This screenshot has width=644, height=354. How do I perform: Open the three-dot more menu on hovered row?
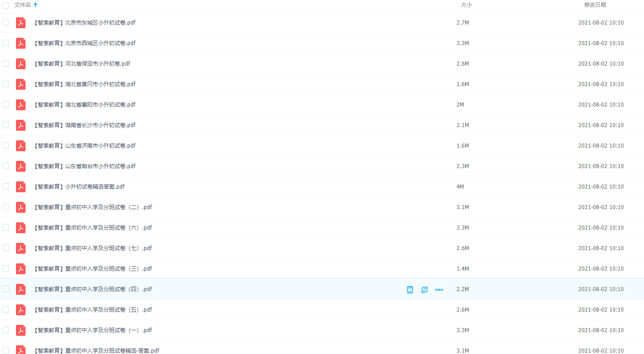pyautogui.click(x=439, y=289)
